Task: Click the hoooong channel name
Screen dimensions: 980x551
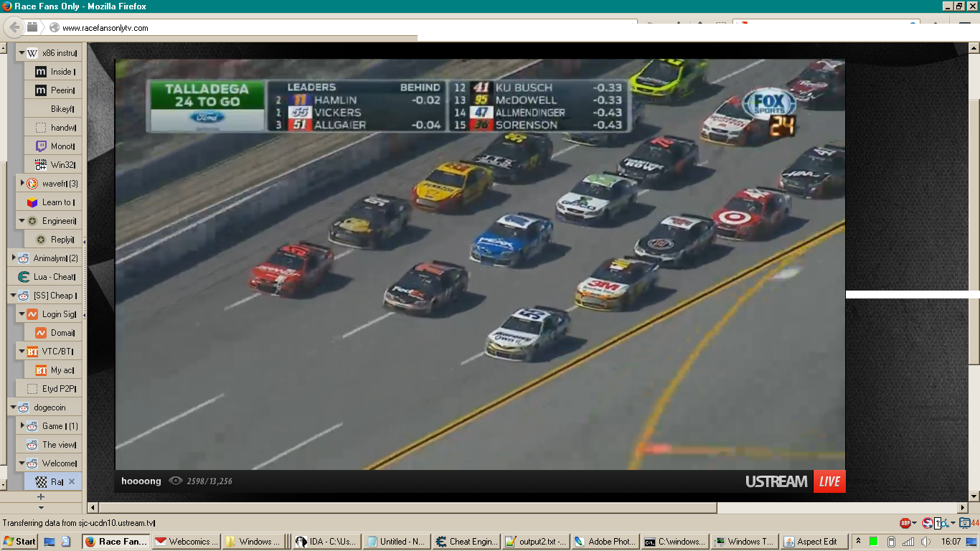Action: pyautogui.click(x=141, y=481)
